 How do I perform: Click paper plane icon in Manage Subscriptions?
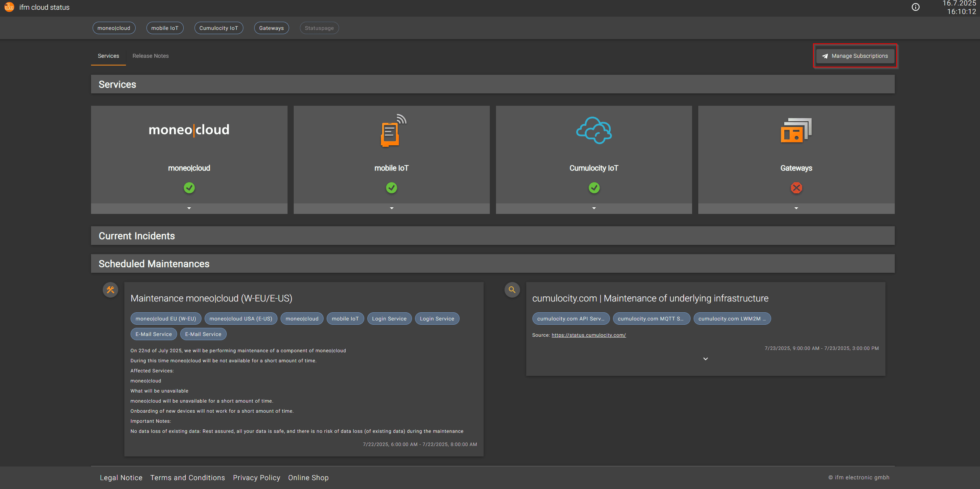825,56
